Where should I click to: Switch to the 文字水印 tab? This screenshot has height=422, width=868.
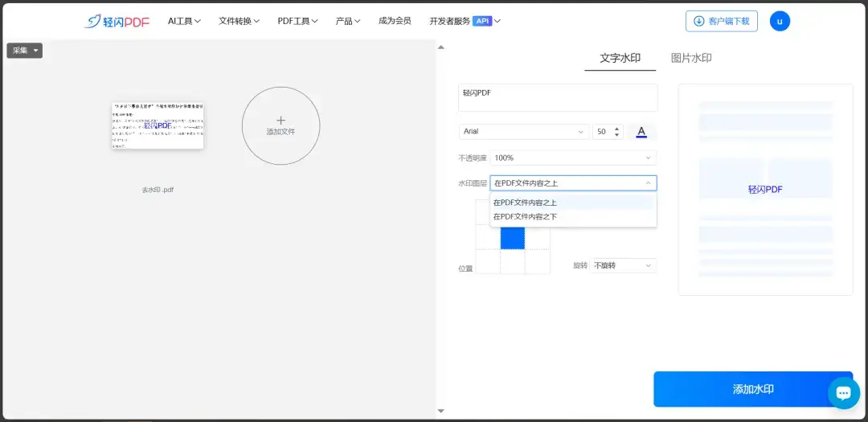(x=620, y=58)
